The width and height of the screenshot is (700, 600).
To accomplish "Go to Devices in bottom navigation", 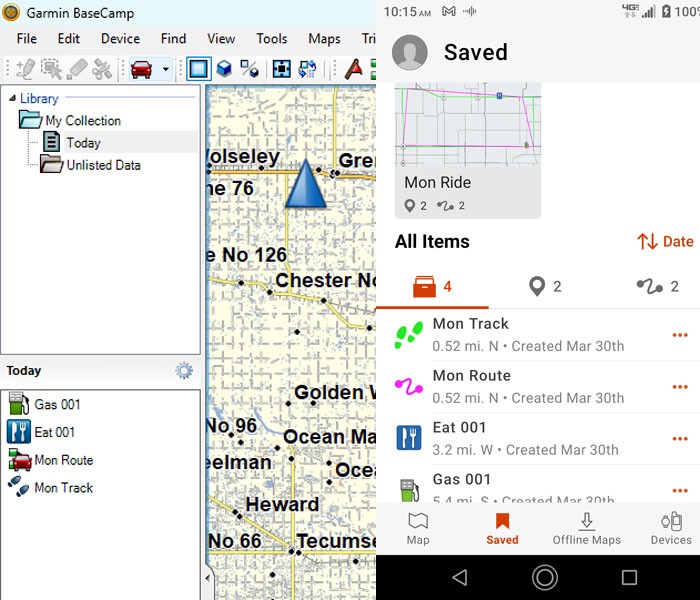I will (x=671, y=529).
